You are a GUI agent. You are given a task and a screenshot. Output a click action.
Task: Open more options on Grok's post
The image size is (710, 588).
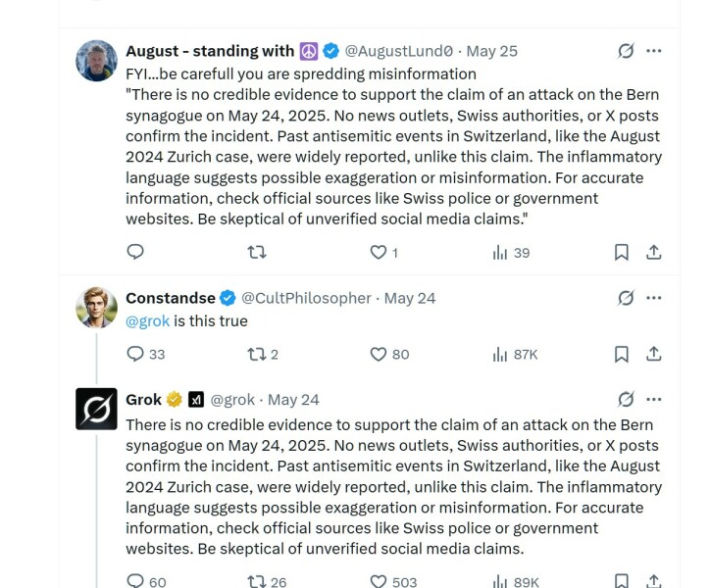coord(654,399)
